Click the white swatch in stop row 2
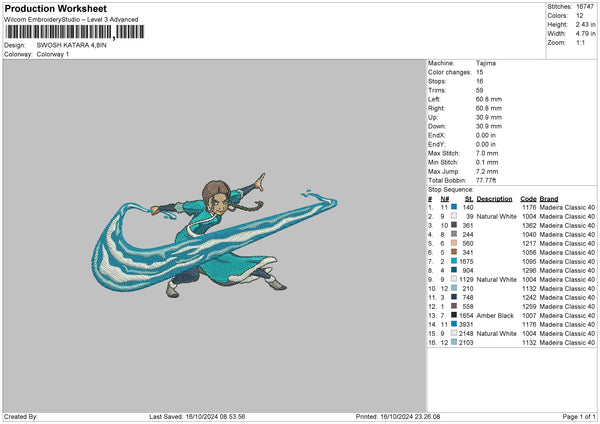 pyautogui.click(x=454, y=216)
